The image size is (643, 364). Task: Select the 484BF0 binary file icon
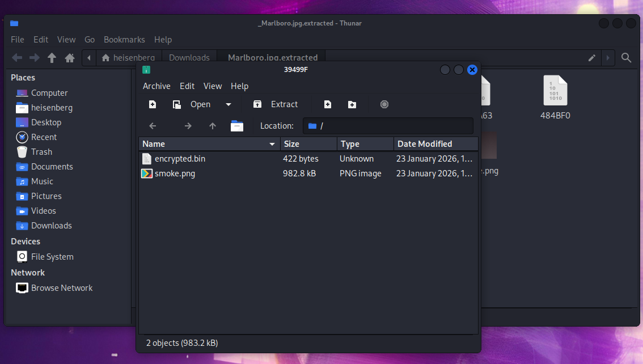pos(555,92)
